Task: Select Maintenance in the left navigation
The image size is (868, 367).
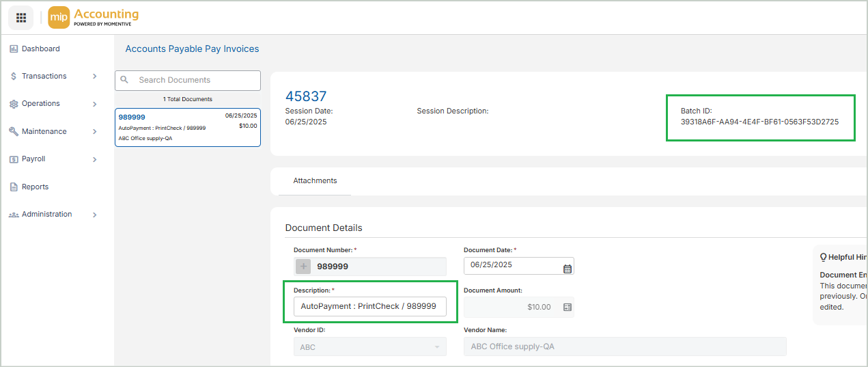Action: click(44, 131)
